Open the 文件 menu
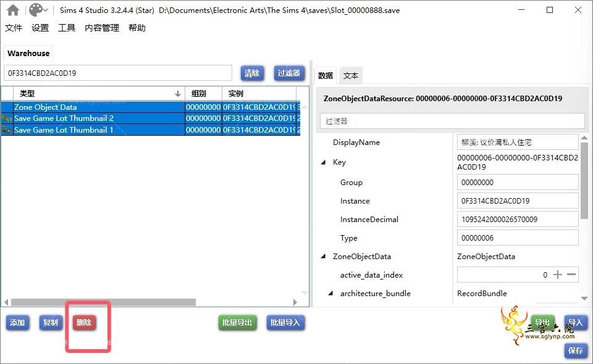The height and width of the screenshot is (364, 593). click(14, 28)
